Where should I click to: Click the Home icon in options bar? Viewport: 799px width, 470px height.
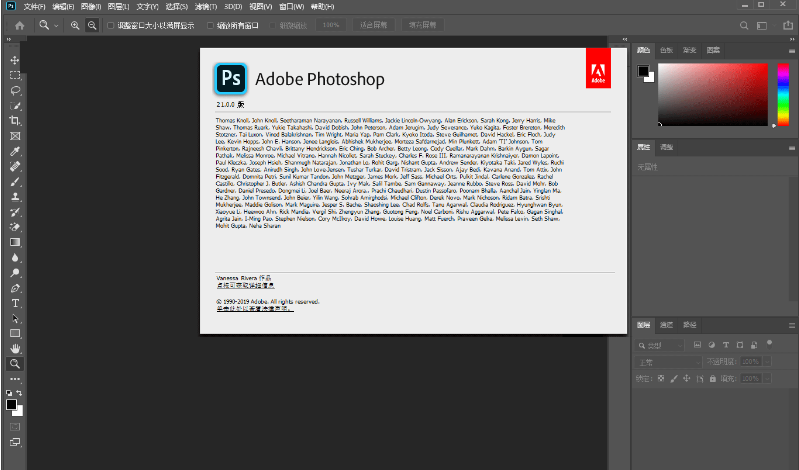(19, 25)
